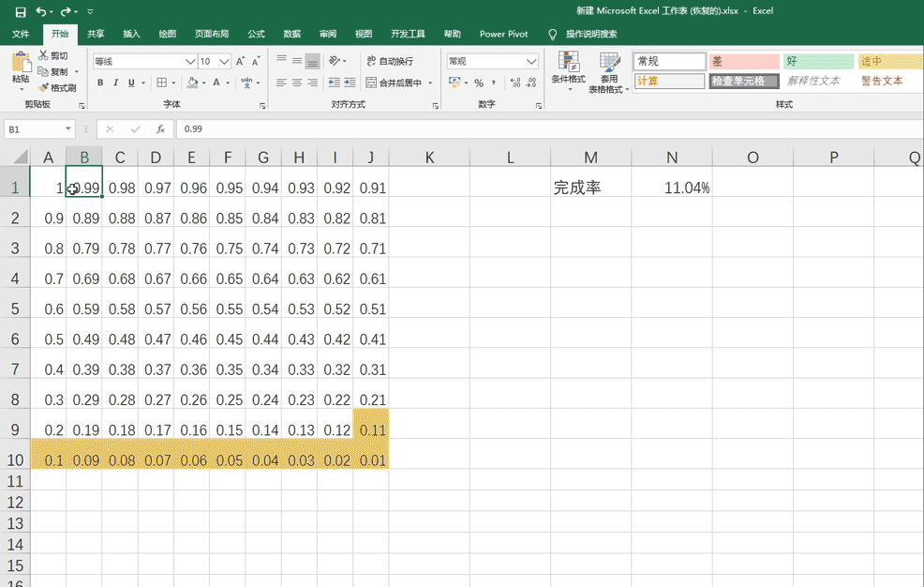Open Conditional Formatting (条件格式)
Image resolution: width=924 pixels, height=587 pixels.
point(568,71)
